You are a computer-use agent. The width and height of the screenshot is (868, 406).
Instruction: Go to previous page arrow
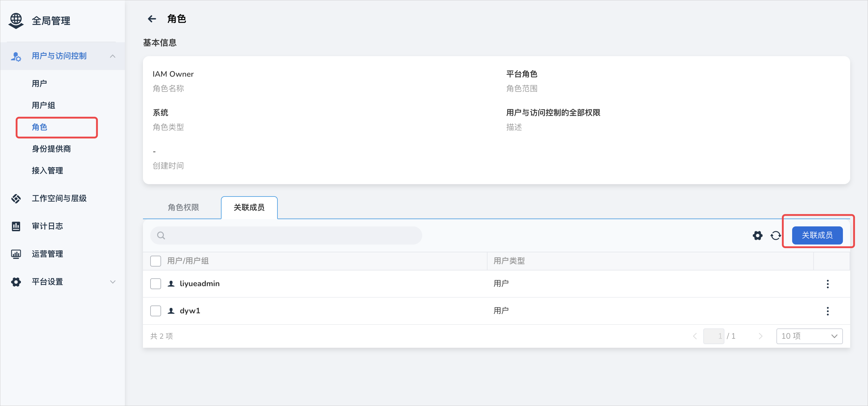[695, 336]
